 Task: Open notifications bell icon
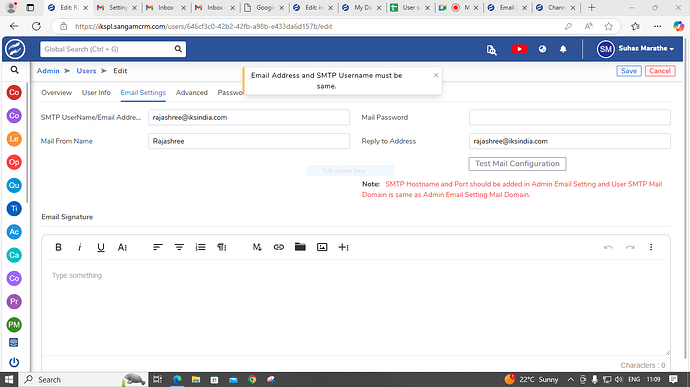coord(563,49)
